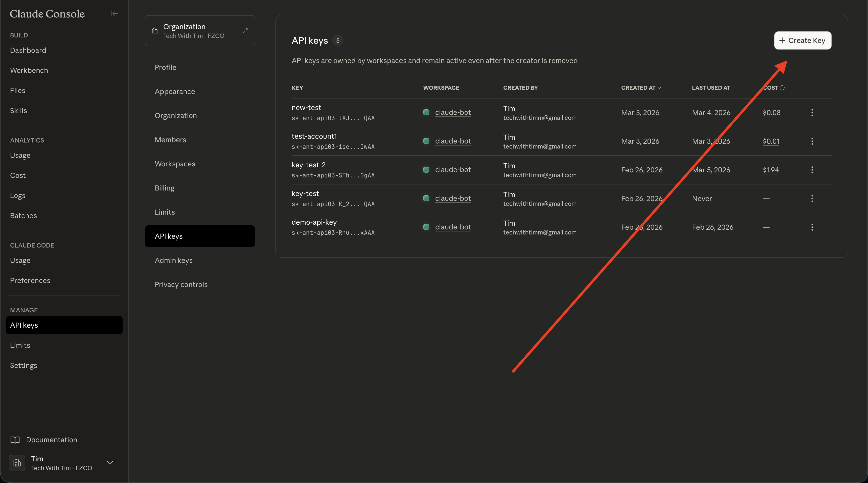Screen dimensions: 868x483
Task: Click the Create Key button
Action: click(x=802, y=40)
